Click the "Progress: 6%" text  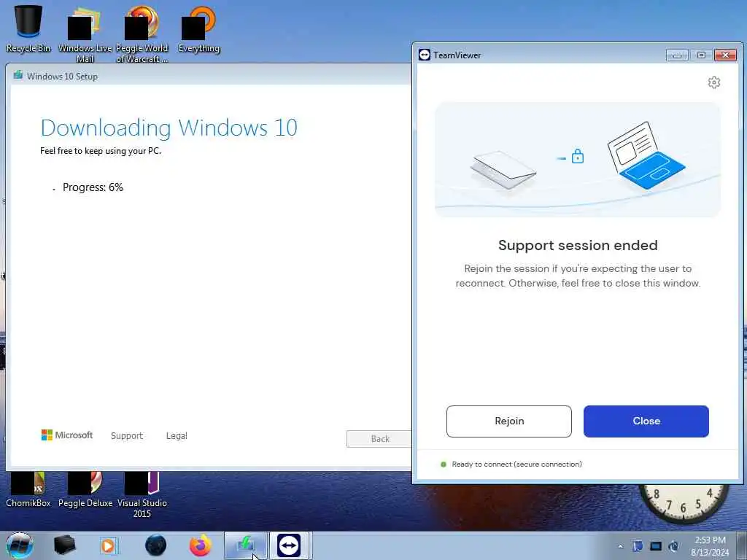pyautogui.click(x=93, y=187)
